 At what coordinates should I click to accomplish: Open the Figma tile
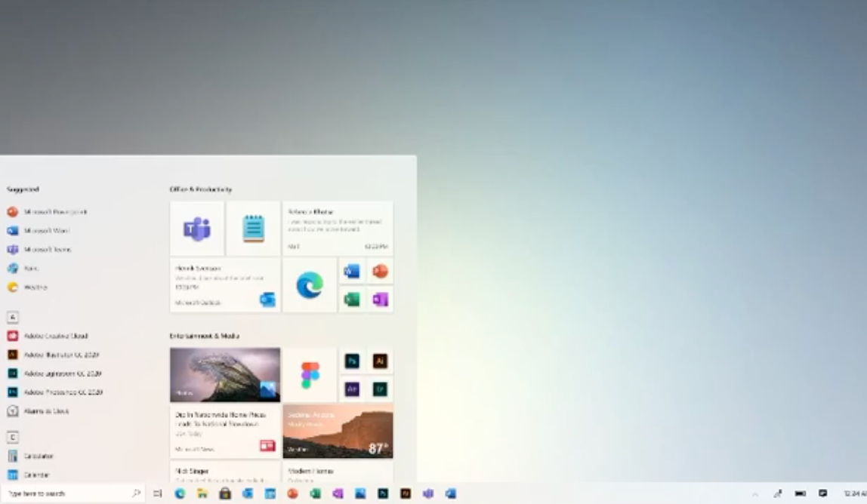coord(310,375)
